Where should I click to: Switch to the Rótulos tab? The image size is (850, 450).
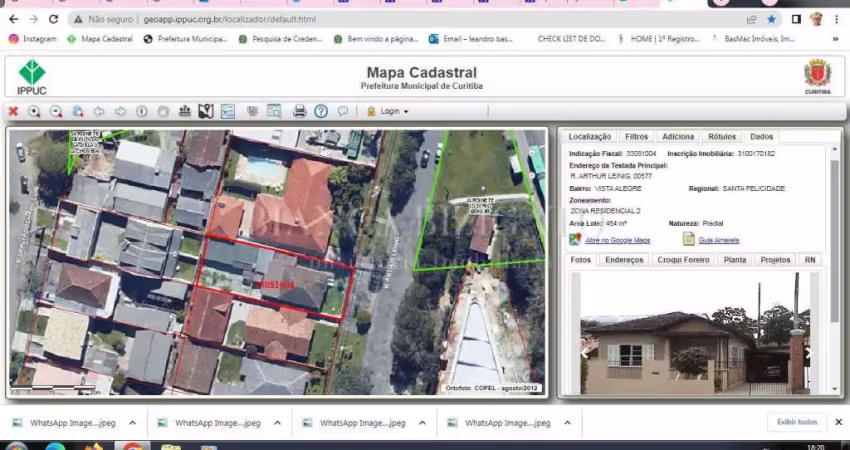tap(722, 137)
